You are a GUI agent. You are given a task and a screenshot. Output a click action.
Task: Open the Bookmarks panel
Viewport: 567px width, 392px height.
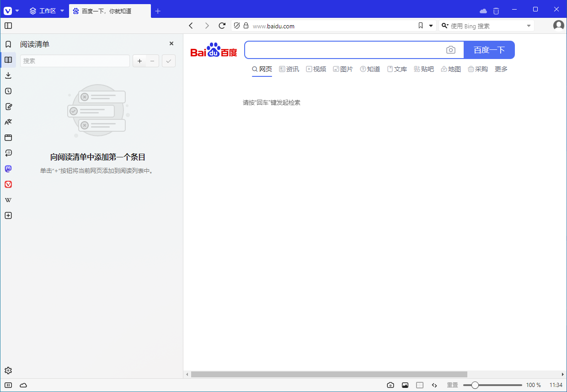click(x=8, y=44)
